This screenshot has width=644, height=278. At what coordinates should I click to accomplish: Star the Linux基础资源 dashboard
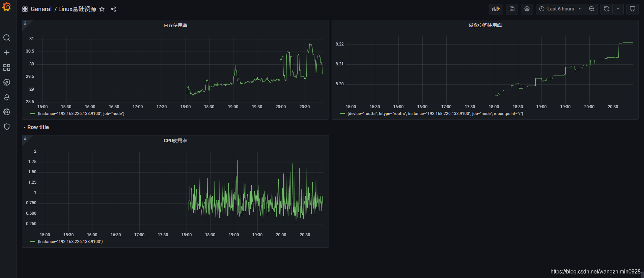coord(102,9)
